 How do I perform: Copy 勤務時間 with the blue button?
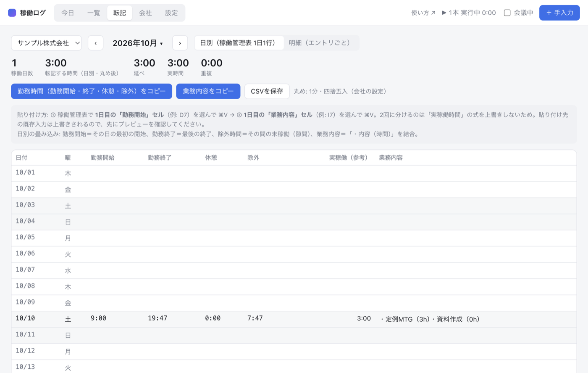click(x=92, y=91)
